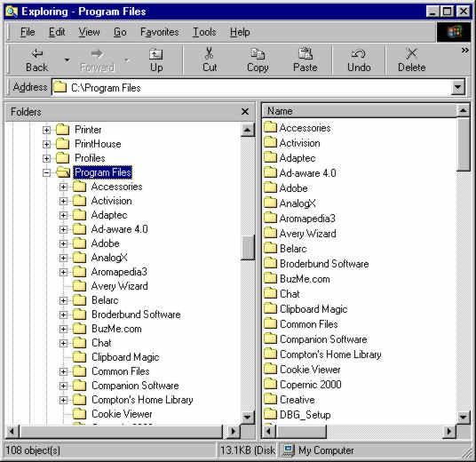The height and width of the screenshot is (462, 476).
Task: Show more toolbar buttons chevron
Action: 464,51
